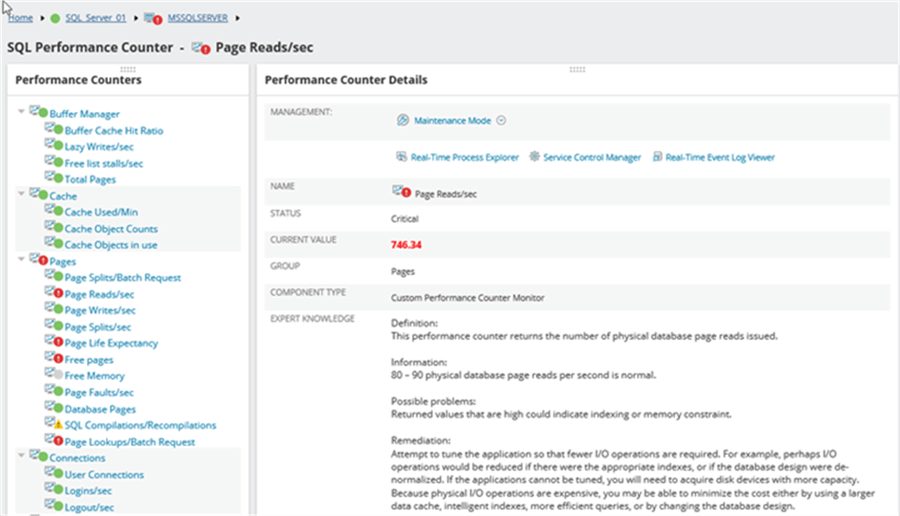Collapse the Connections tree group
Screen dimensions: 900x516
tap(21, 455)
